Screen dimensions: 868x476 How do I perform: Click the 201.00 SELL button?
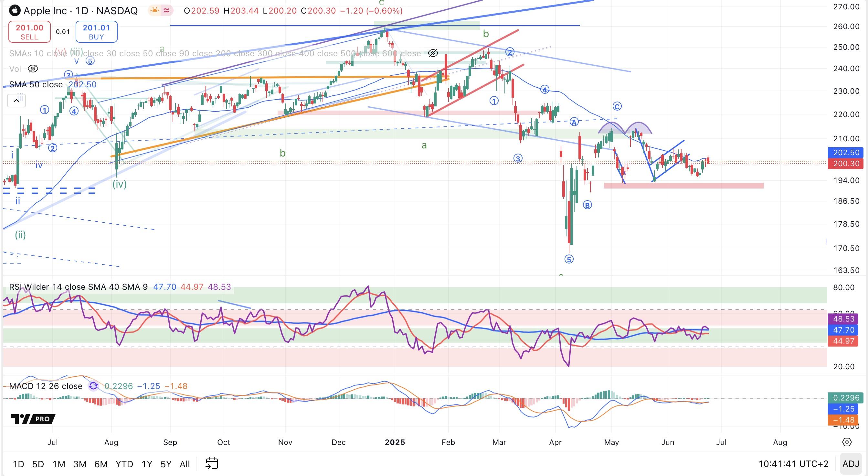29,32
